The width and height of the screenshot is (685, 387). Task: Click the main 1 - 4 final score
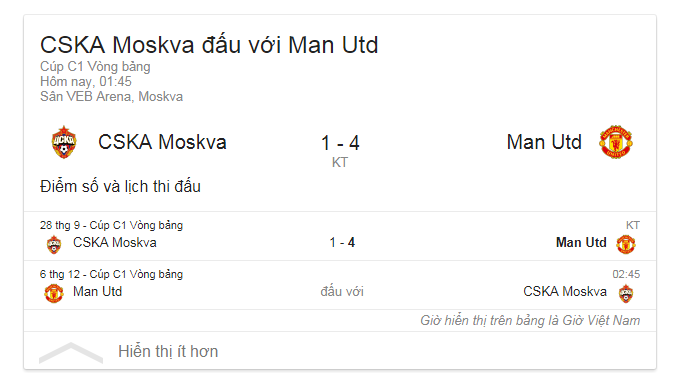pos(340,143)
